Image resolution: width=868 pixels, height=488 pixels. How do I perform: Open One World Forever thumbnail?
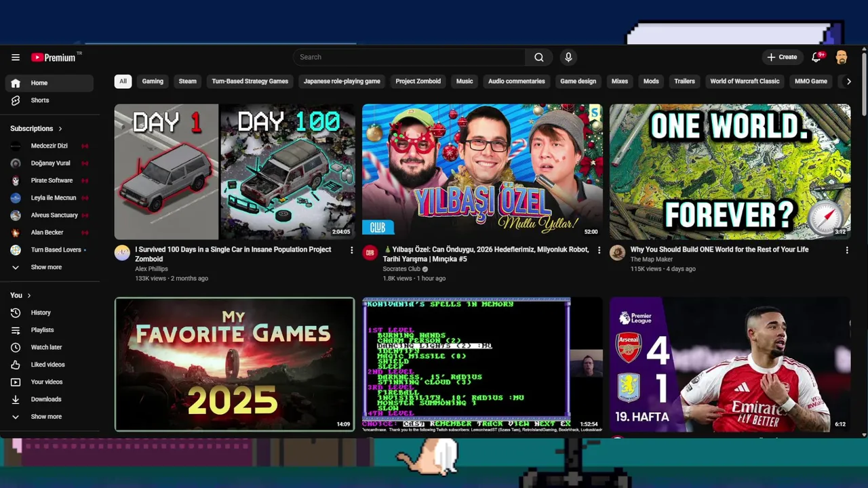(730, 171)
